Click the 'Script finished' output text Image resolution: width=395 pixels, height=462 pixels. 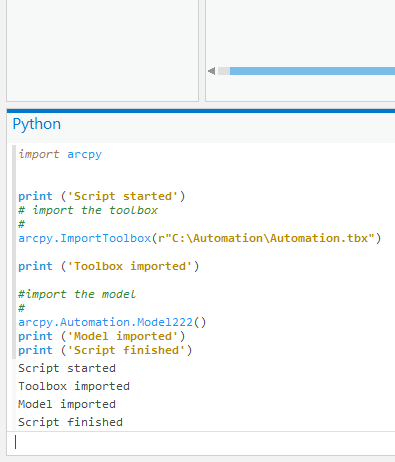pyautogui.click(x=70, y=422)
